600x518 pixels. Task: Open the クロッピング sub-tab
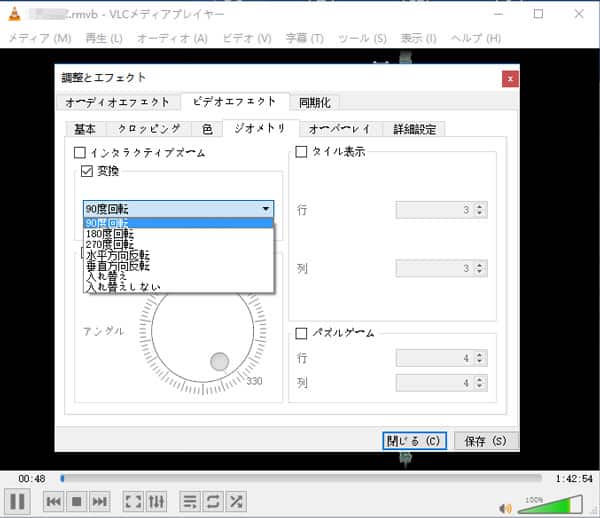pos(149,129)
